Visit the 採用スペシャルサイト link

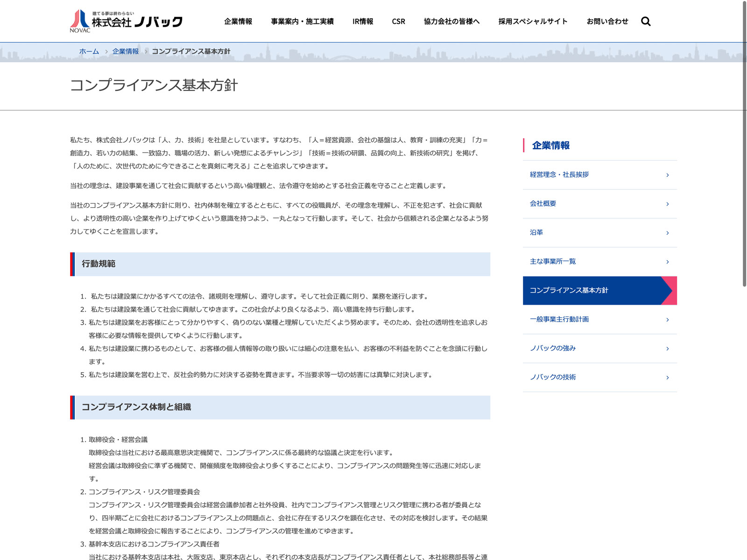click(x=533, y=21)
